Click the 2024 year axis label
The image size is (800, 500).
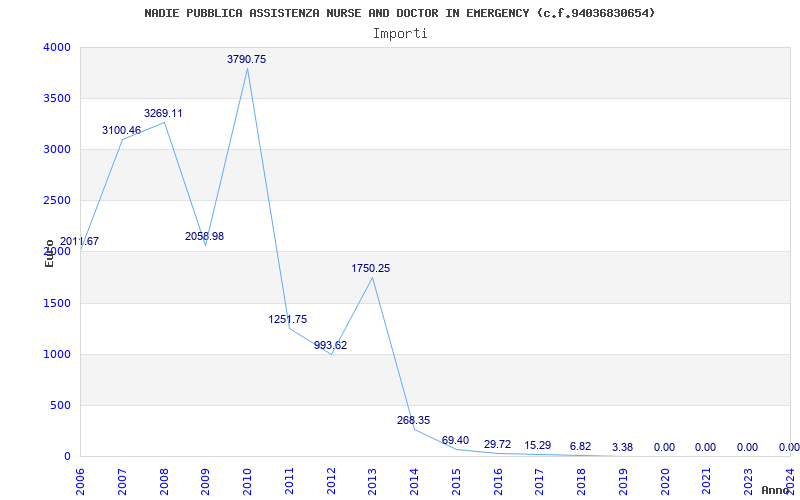[790, 480]
